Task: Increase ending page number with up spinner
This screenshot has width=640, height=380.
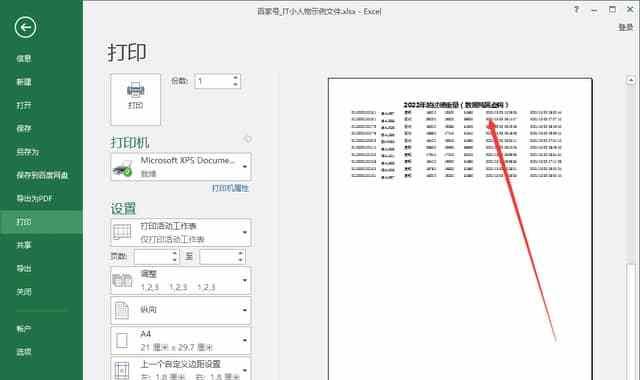Action: [x=240, y=253]
